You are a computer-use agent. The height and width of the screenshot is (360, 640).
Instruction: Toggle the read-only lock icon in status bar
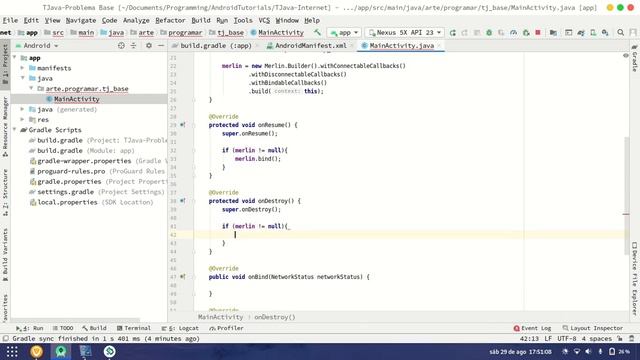coord(620,339)
